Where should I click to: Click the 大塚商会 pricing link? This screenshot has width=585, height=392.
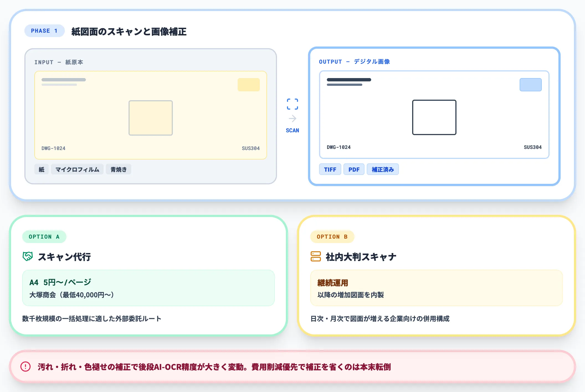click(71, 295)
